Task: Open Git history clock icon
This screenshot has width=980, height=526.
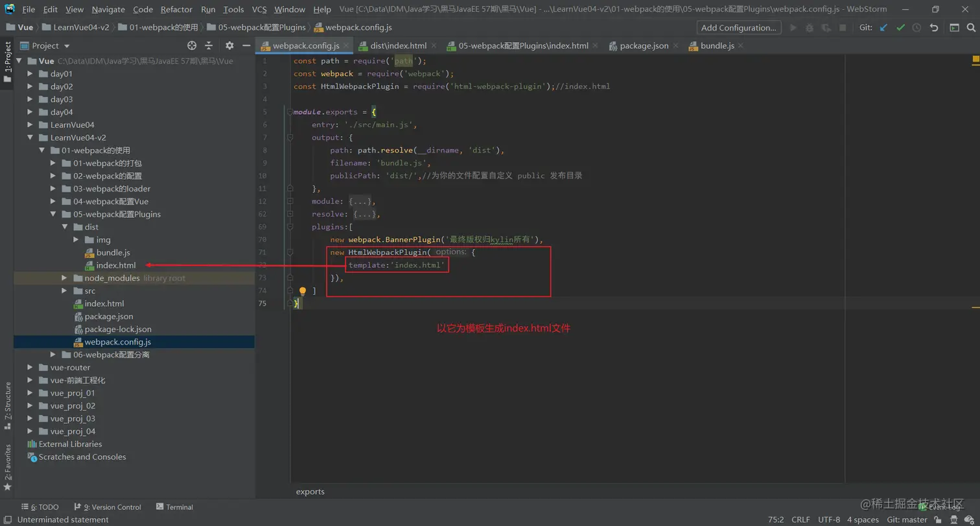Action: coord(916,28)
